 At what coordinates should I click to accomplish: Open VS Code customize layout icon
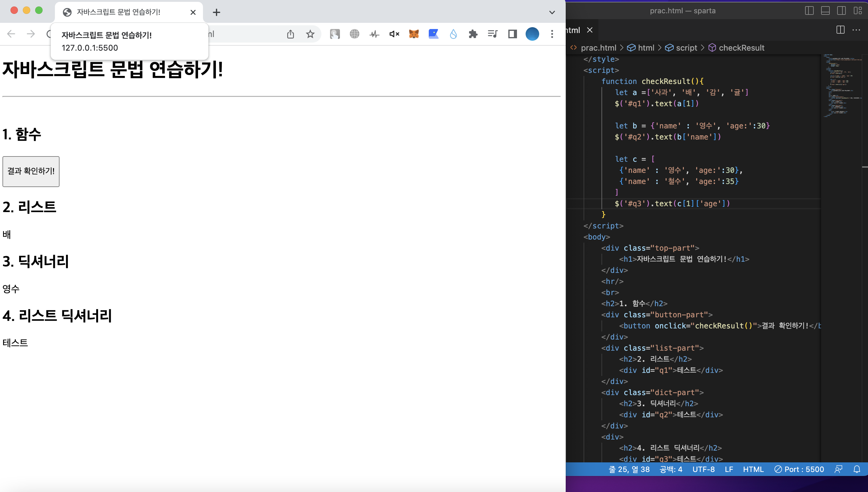pyautogui.click(x=858, y=11)
